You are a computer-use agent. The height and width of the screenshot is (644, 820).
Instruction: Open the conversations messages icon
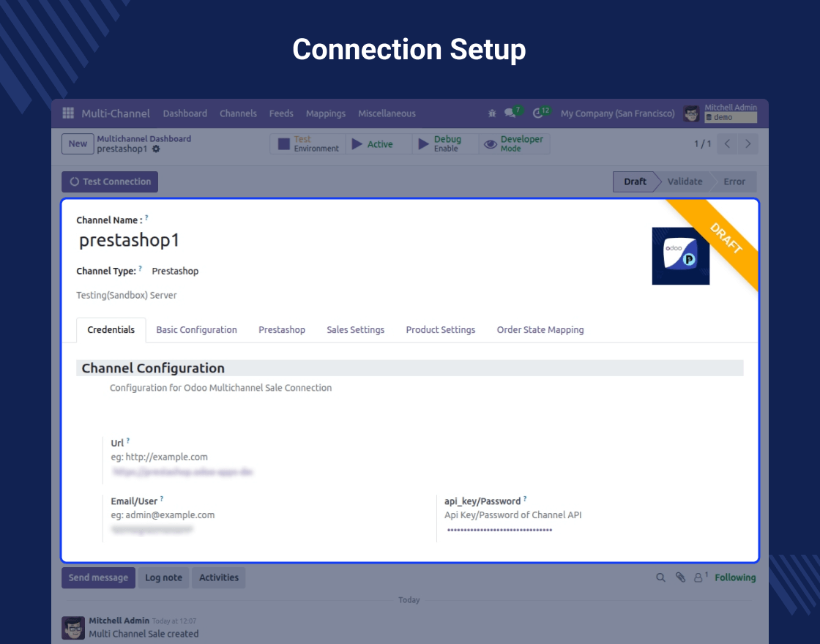pyautogui.click(x=510, y=113)
